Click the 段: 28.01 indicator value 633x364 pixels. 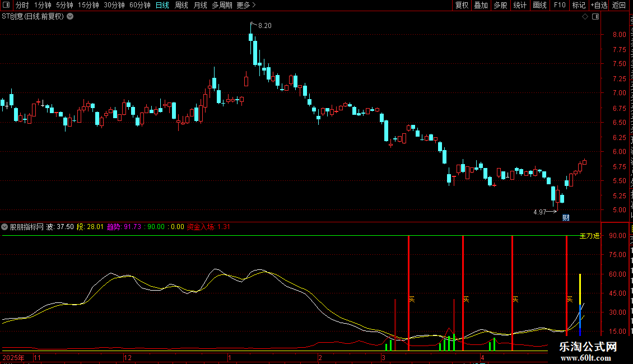(90, 227)
